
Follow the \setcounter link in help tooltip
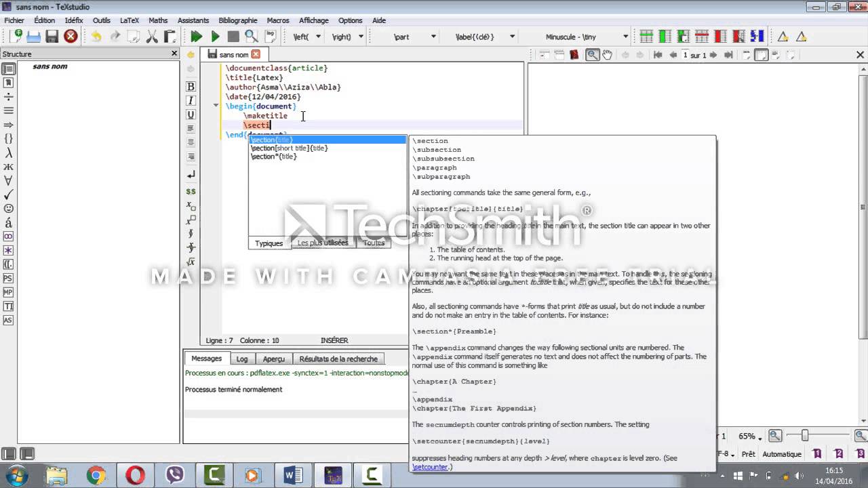coord(430,467)
